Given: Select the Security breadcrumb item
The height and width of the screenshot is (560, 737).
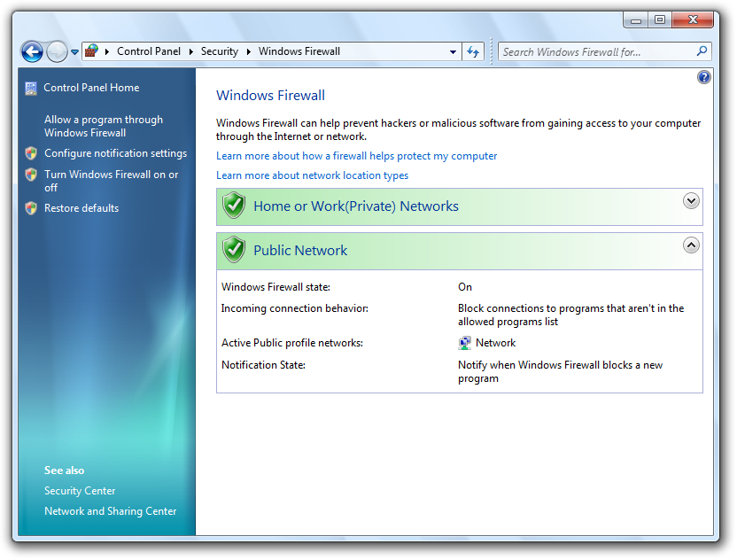Looking at the screenshot, I should [x=220, y=51].
